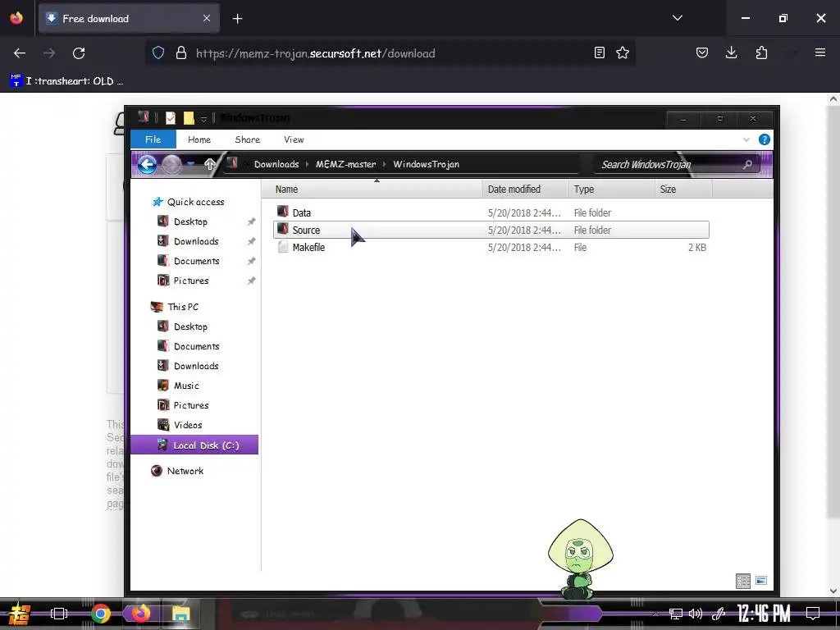Bookmark this page with the star
The image size is (840, 630).
622,52
